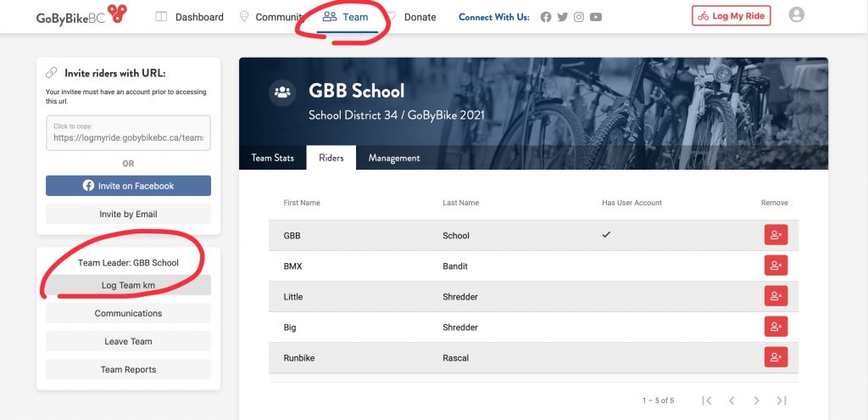The image size is (868, 420).
Task: Open the Team Reports button
Action: (x=129, y=370)
